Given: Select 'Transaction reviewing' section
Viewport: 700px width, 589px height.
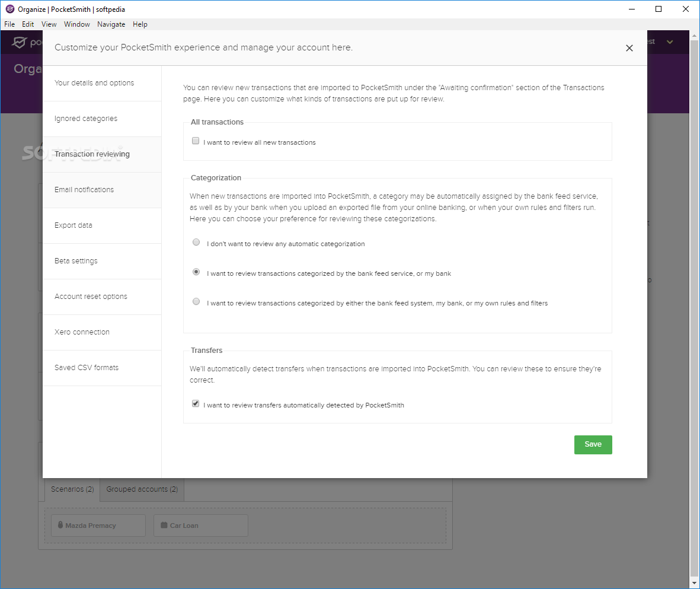Looking at the screenshot, I should pos(102,154).
